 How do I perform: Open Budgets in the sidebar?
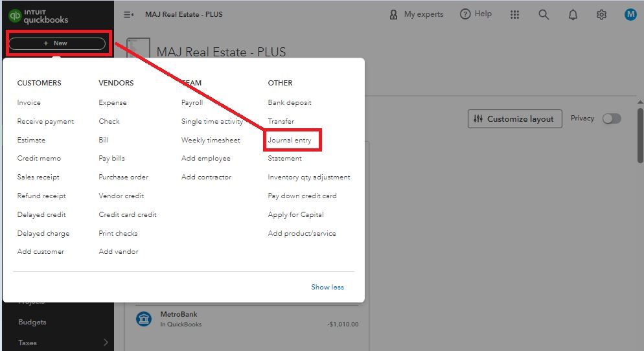(32, 323)
